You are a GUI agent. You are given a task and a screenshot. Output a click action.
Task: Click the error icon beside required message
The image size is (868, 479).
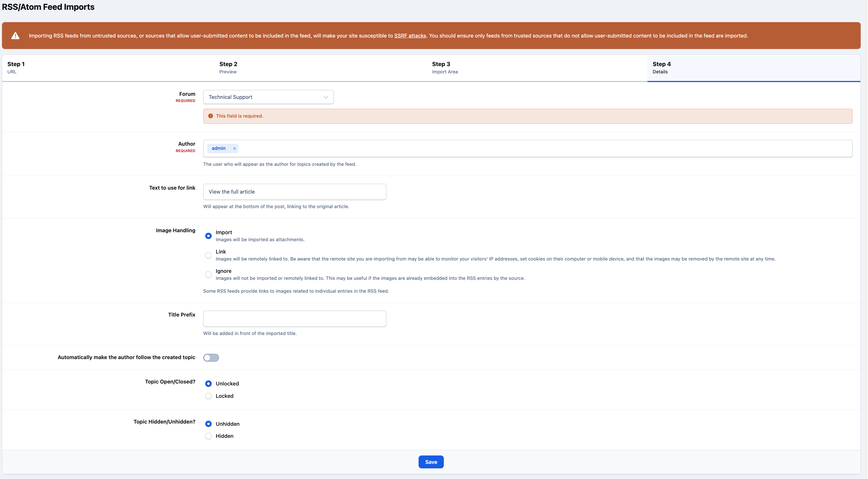211,116
